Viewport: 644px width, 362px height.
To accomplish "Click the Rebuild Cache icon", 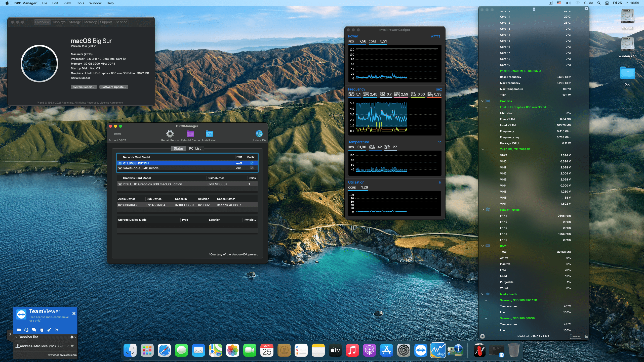I will tap(190, 134).
